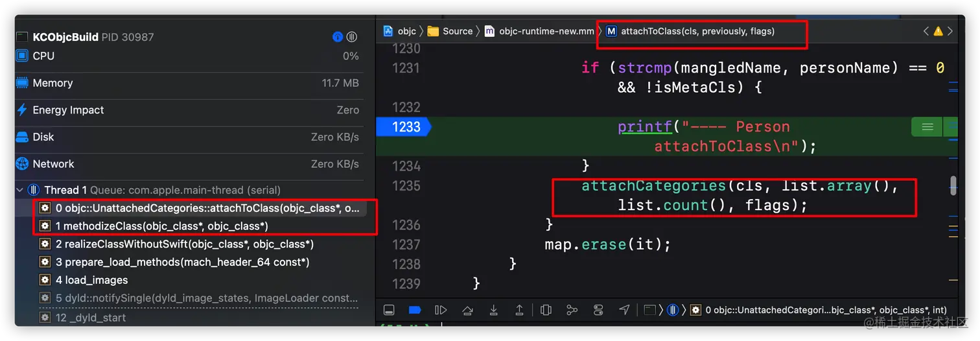Click strcmp function in code

[644, 68]
